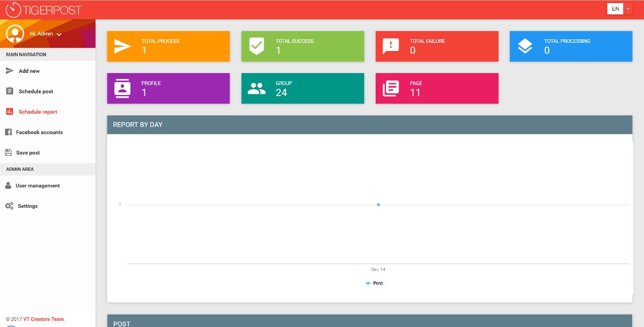Click the admin avatar picture

(14, 34)
